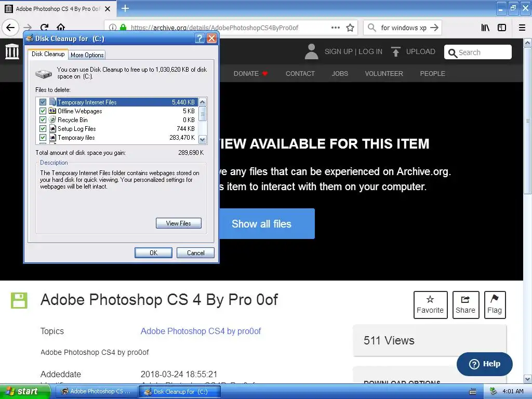Open the CONTACT menu item
The image size is (532, 399).
pyautogui.click(x=300, y=74)
